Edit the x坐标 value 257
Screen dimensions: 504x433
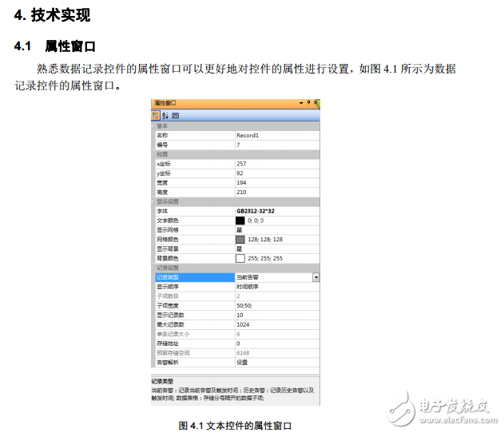(x=241, y=164)
